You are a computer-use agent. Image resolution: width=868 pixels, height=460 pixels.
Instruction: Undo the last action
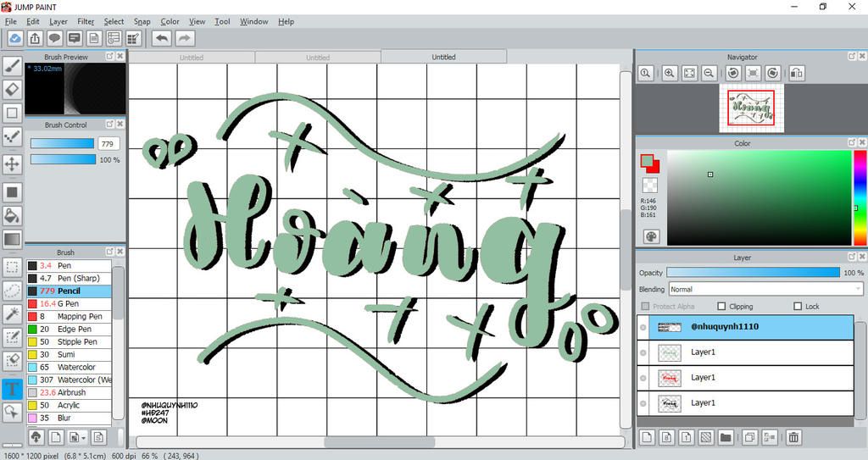[x=162, y=38]
